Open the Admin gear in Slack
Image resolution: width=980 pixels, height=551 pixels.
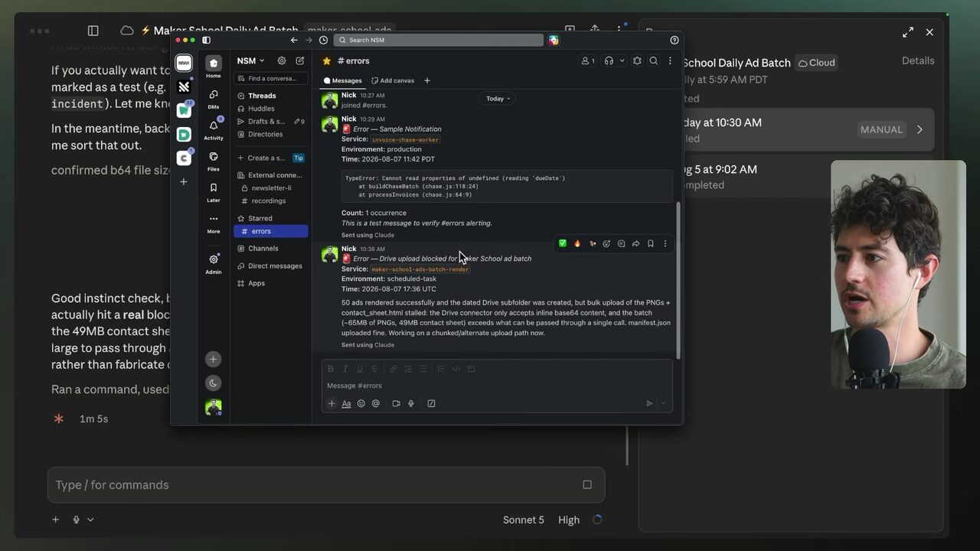tap(214, 263)
